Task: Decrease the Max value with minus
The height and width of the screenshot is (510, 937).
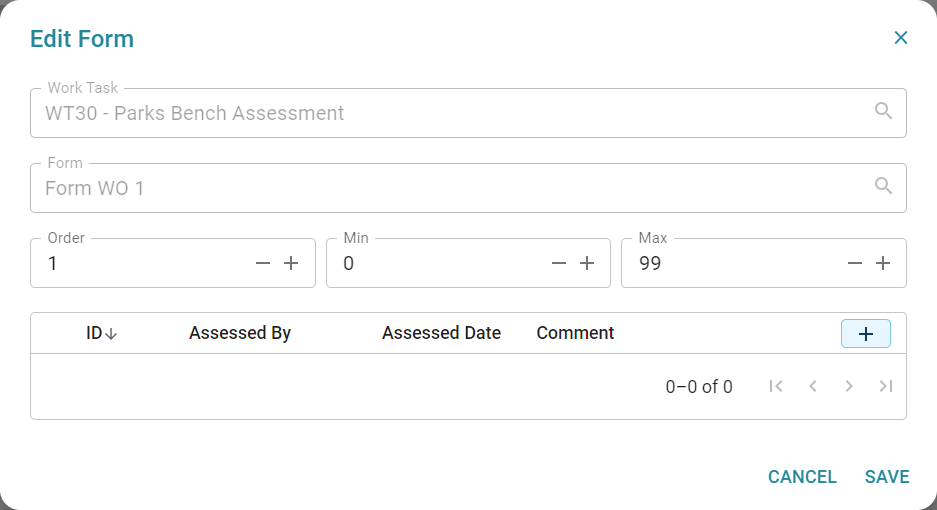Action: pos(855,263)
